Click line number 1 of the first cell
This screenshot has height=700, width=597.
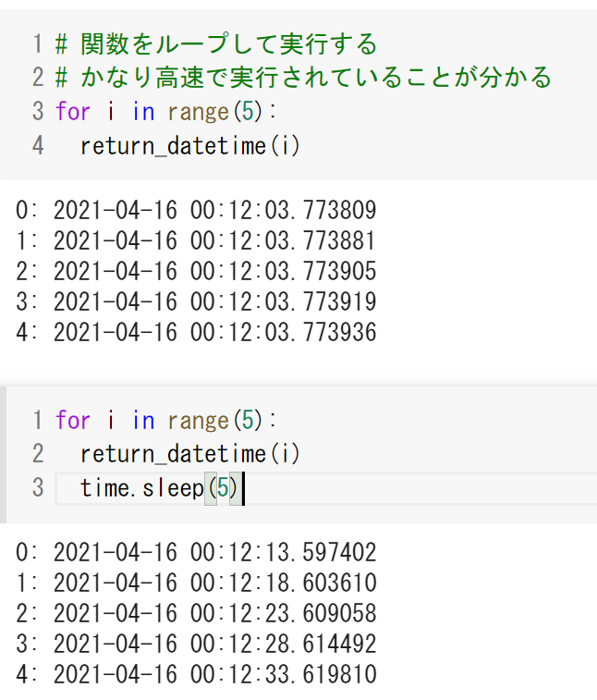coord(38,44)
